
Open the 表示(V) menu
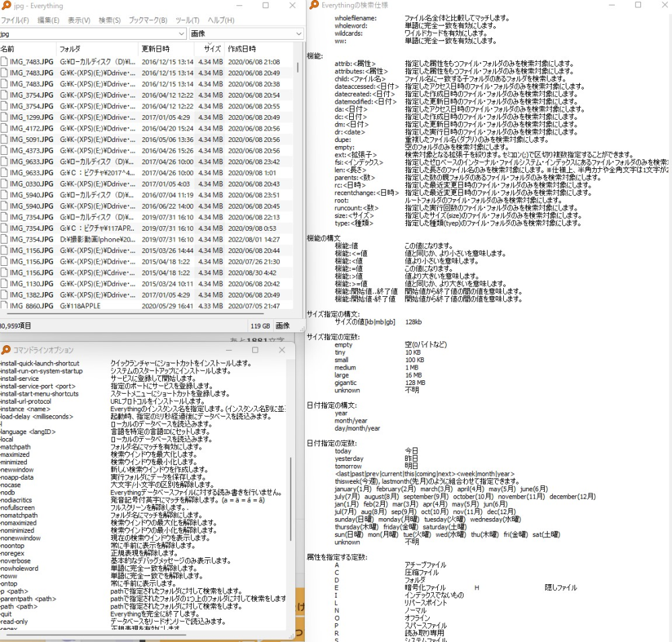(x=79, y=20)
